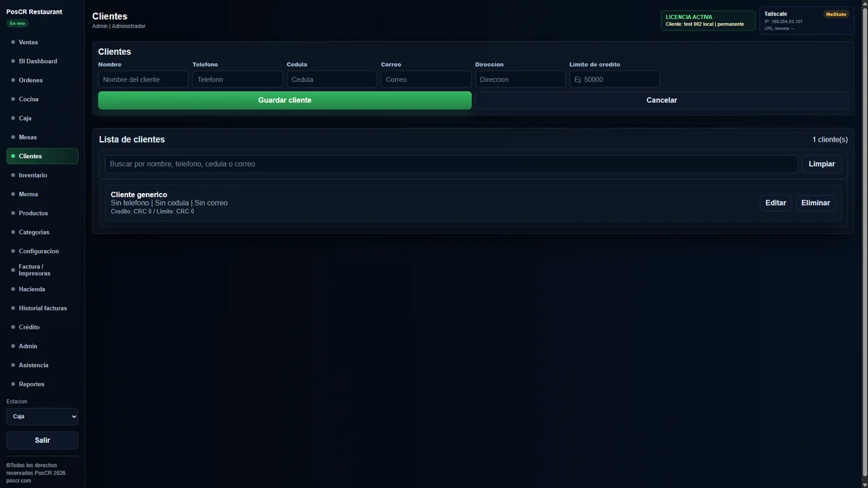This screenshot has width=868, height=488.
Task: Click the 'Lista de clientes' heading
Action: (132, 140)
